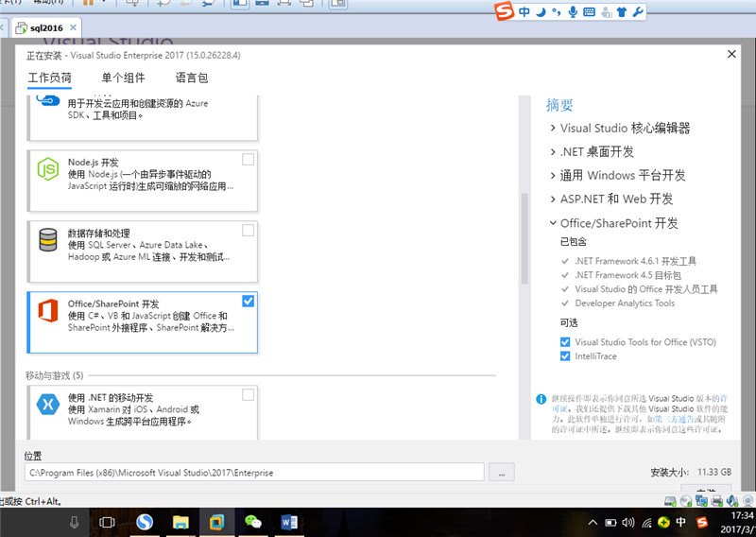Check the 数据存储和处理 workload checkbox
The height and width of the screenshot is (537, 756).
248,230
